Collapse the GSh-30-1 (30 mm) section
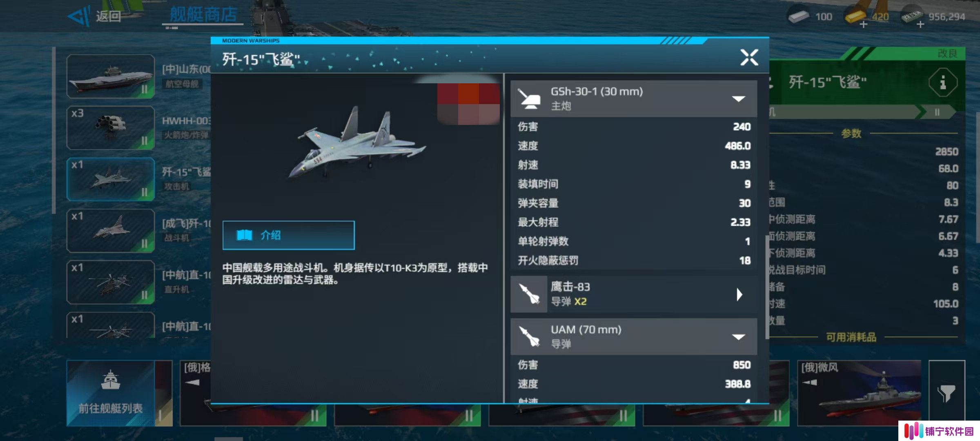Screen dimensions: 980x441 (x=738, y=99)
